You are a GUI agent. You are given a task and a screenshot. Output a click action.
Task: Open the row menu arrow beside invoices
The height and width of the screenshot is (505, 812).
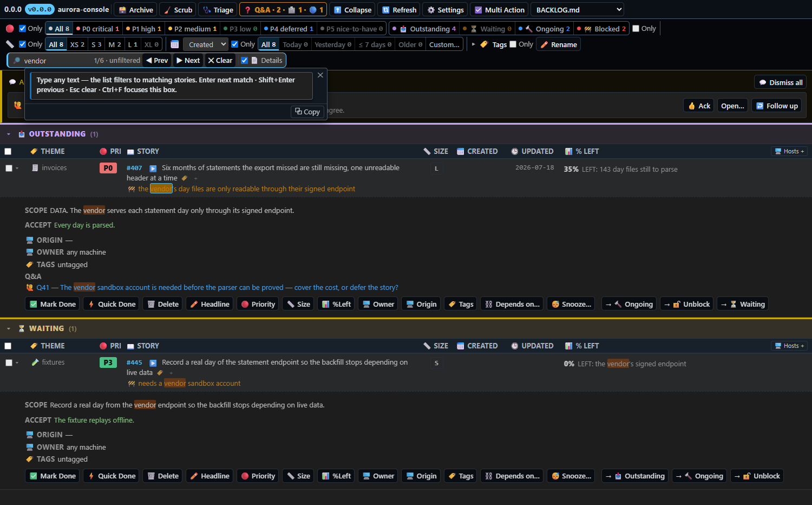pyautogui.click(x=17, y=169)
